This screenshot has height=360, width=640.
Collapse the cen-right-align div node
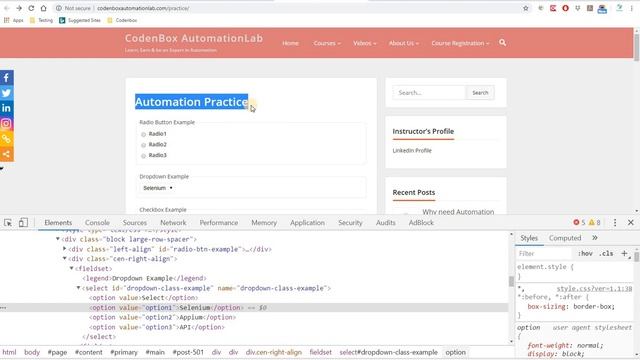tap(64, 258)
